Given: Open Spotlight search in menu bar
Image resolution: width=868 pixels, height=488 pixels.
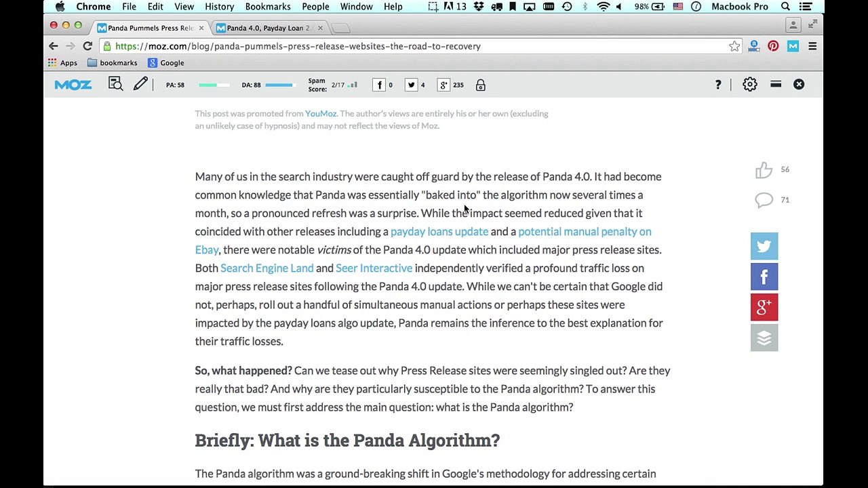Looking at the screenshot, I should [x=785, y=6].
